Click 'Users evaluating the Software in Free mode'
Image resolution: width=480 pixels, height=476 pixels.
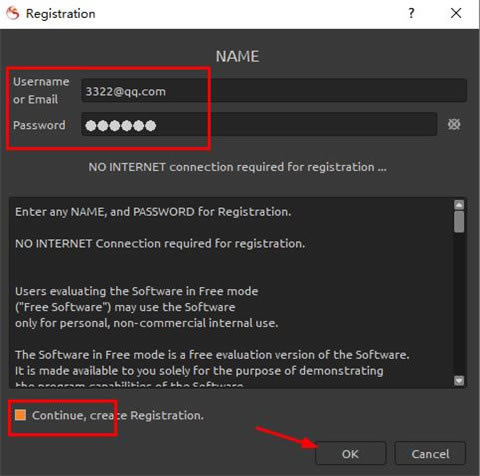point(137,291)
